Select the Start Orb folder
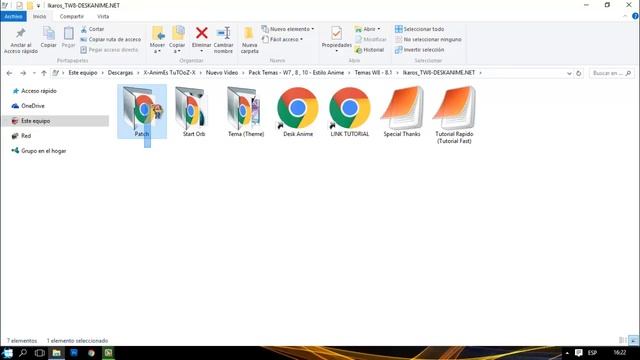This screenshot has width=640, height=360. (x=194, y=111)
